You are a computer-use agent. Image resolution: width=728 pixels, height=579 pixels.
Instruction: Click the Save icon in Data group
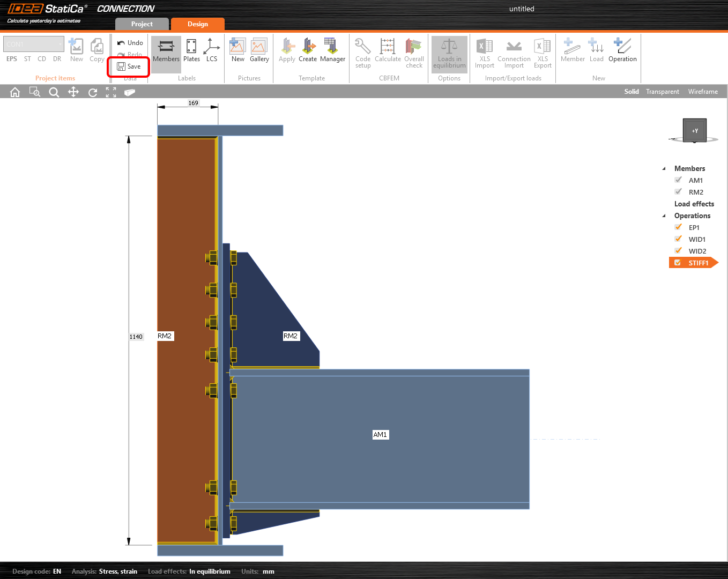click(x=121, y=66)
